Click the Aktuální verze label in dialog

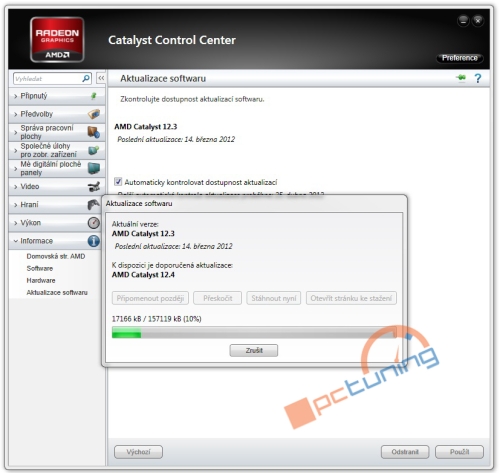point(135,224)
